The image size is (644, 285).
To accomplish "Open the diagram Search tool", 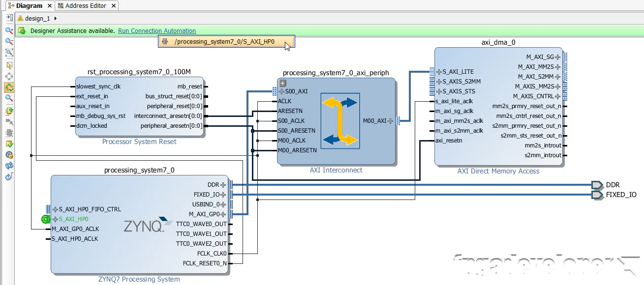I will [x=9, y=99].
